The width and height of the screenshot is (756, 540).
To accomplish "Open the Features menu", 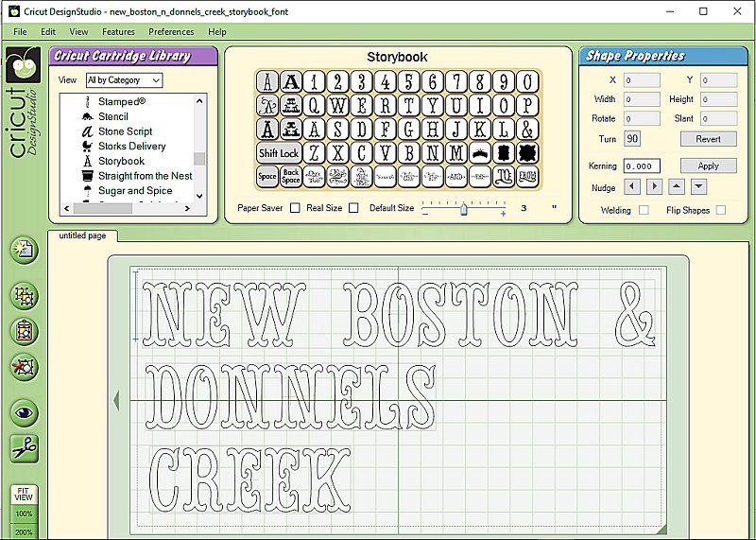I will (x=119, y=32).
